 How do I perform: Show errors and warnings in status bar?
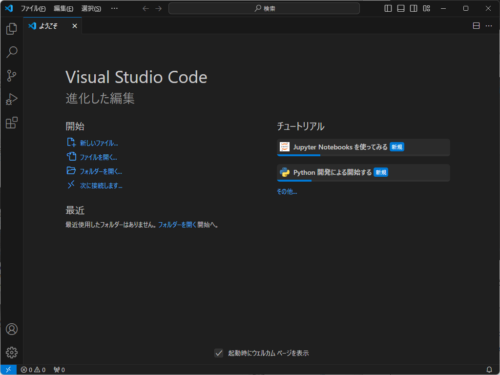33,370
